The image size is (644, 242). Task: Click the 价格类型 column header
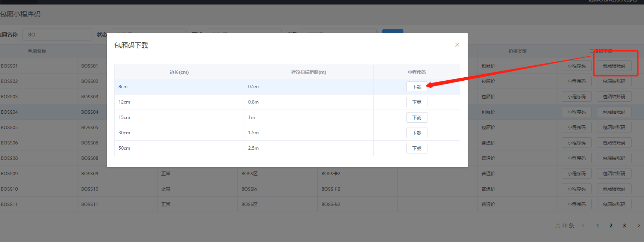tap(518, 51)
